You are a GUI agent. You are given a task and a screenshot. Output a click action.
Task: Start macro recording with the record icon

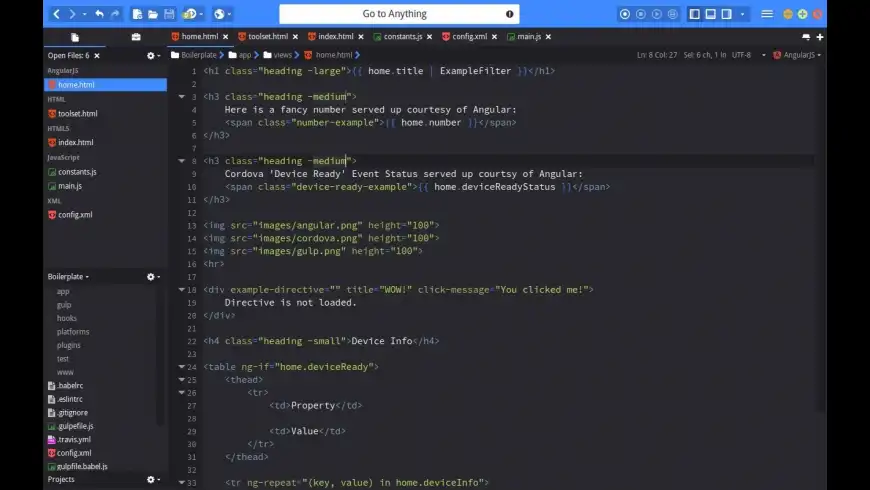click(x=625, y=14)
